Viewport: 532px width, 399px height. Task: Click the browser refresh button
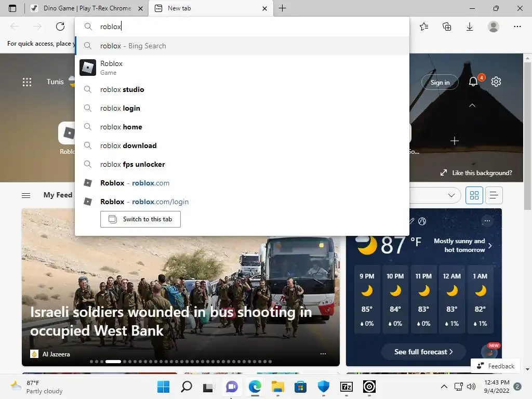[60, 26]
